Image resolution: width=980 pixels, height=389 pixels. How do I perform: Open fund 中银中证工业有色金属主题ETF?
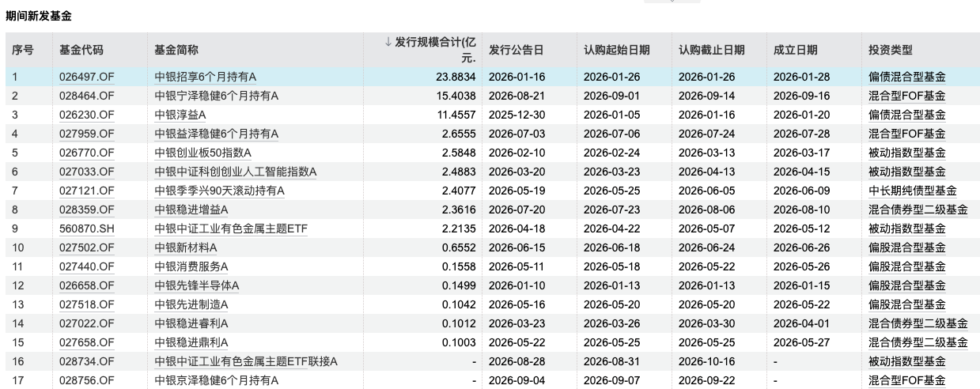click(231, 228)
